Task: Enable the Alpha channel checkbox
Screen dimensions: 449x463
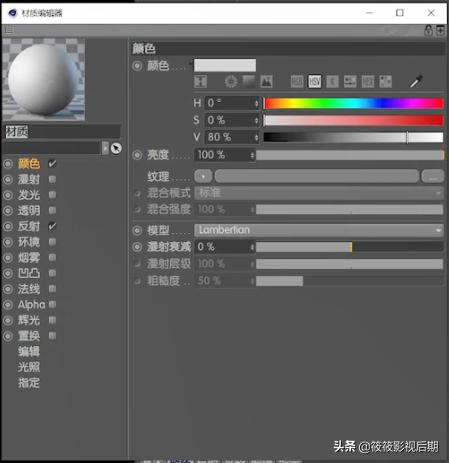Action: [x=52, y=304]
